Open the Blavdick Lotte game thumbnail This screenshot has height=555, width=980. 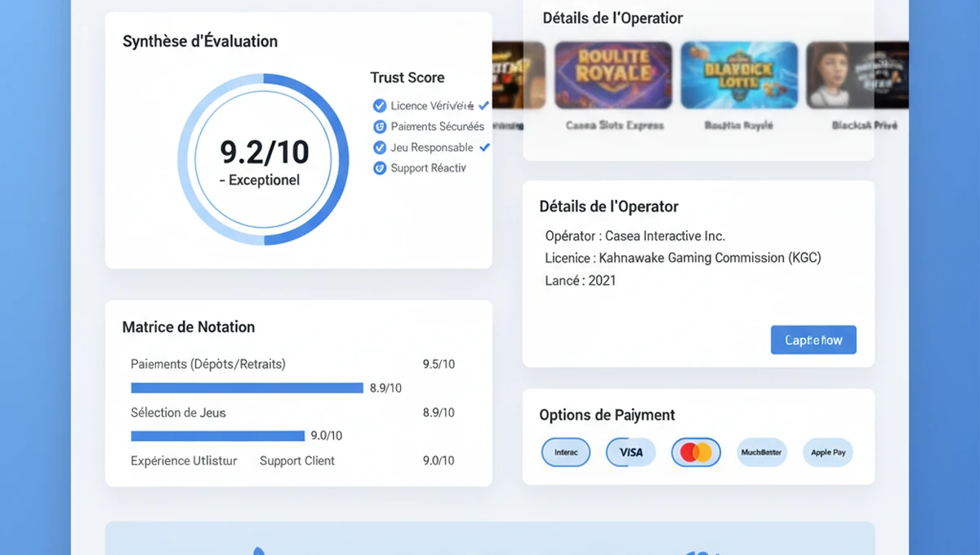[x=739, y=75]
